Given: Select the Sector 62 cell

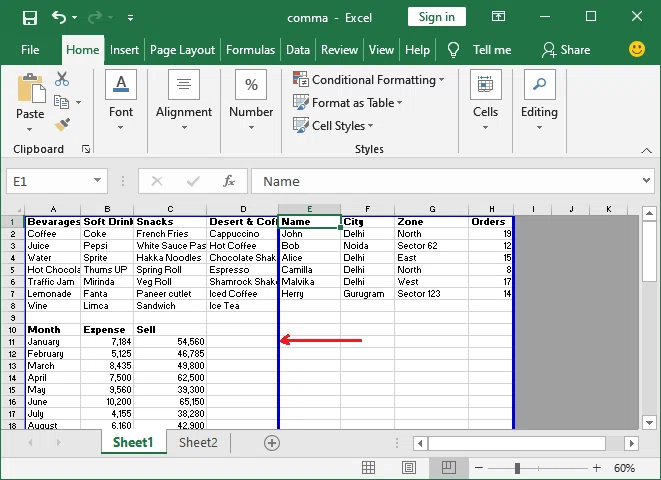Looking at the screenshot, I should [x=431, y=245].
